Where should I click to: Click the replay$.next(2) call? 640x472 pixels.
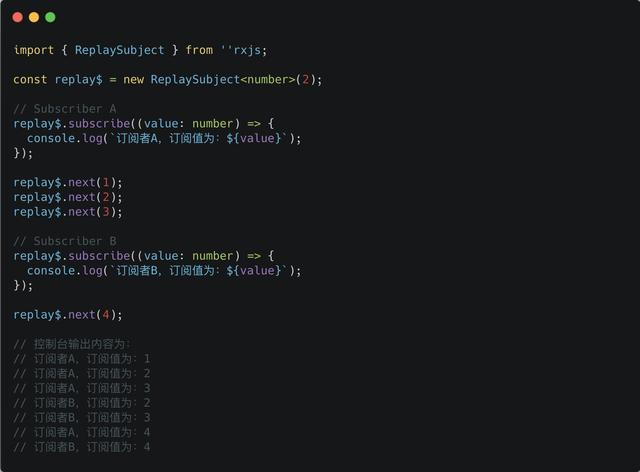[x=68, y=197]
